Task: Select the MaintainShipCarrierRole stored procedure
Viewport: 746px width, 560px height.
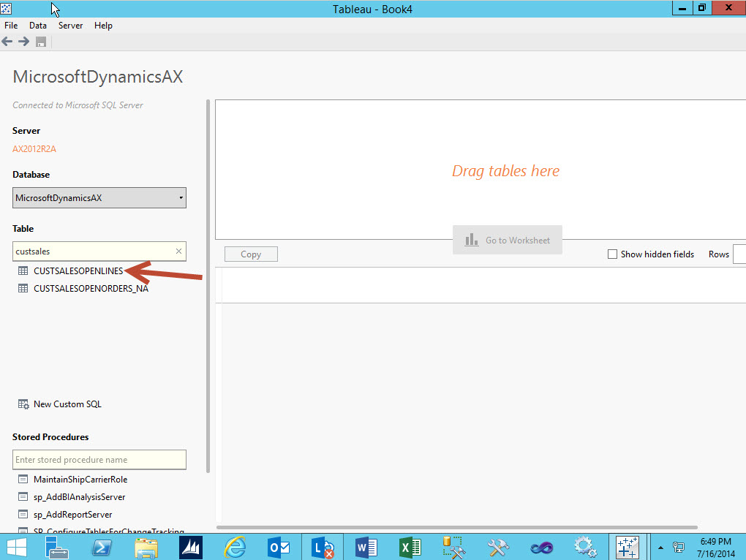Action: 80,479
